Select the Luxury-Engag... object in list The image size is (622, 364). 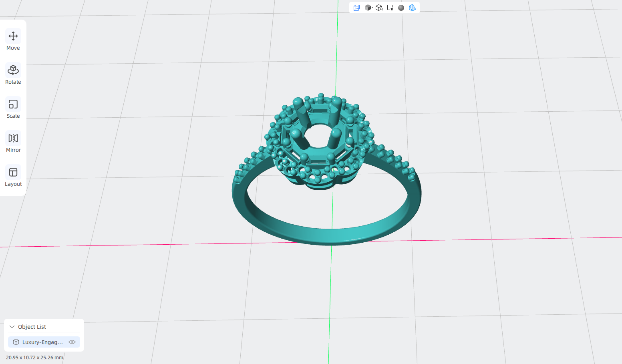[x=44, y=342]
